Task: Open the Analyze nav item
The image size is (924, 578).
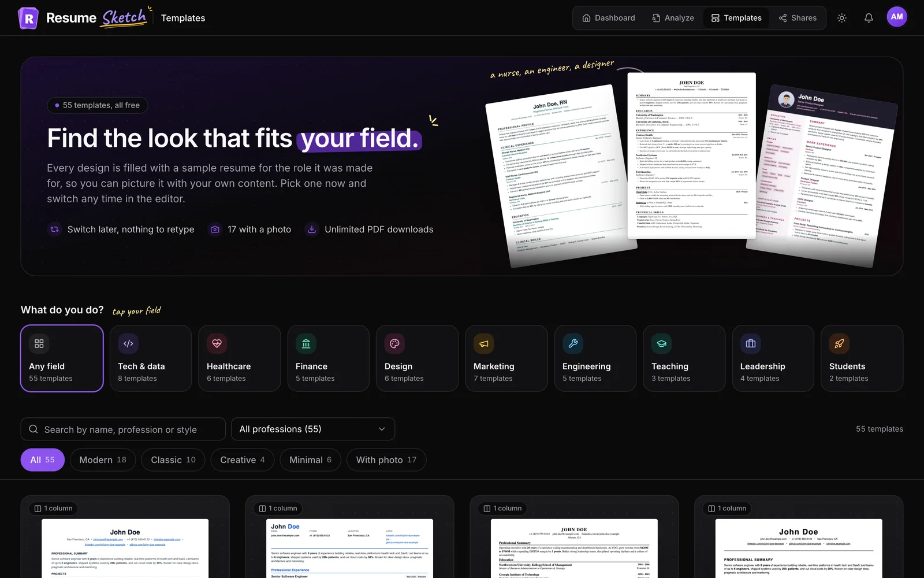Action: coord(673,18)
